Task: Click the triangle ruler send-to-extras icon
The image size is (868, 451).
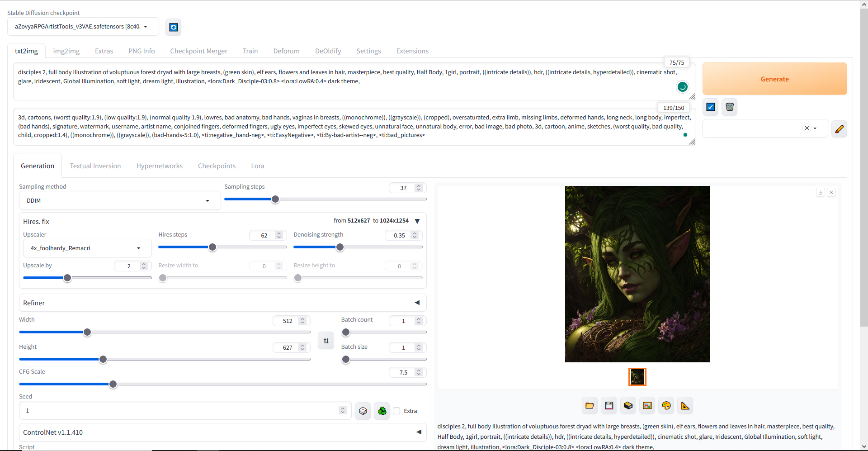Action: tap(685, 405)
